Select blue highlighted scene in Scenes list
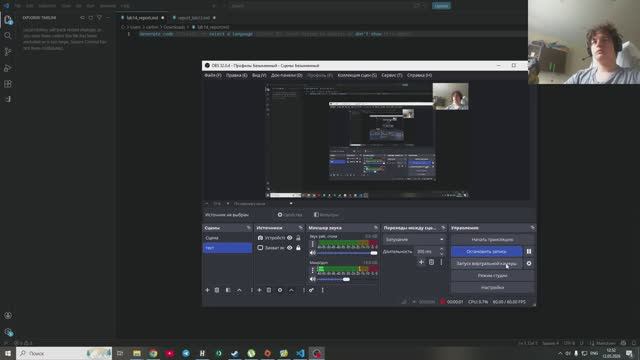This screenshot has width=640, height=360. coord(227,248)
